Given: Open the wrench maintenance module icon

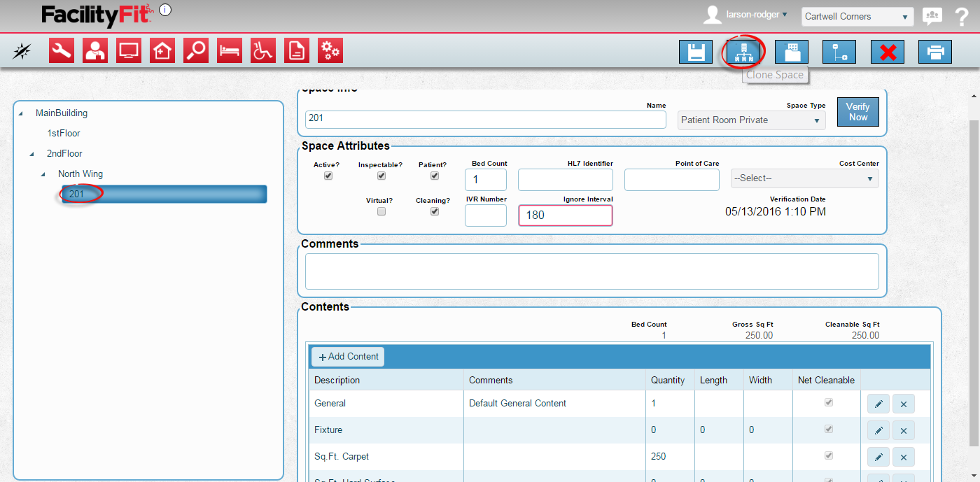Looking at the screenshot, I should 62,50.
